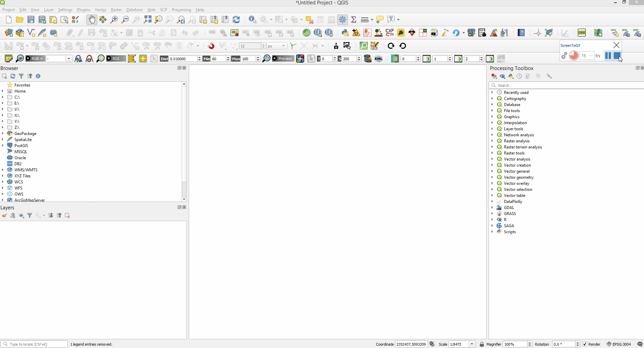This screenshot has width=644, height=348.
Task: Click the Zoom Full extent icon
Action: pyautogui.click(x=147, y=20)
